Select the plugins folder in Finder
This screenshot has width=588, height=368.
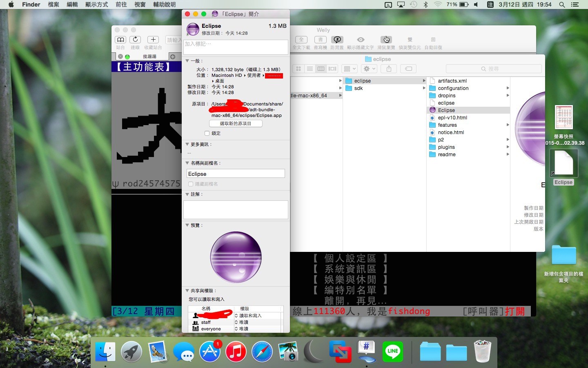446,147
